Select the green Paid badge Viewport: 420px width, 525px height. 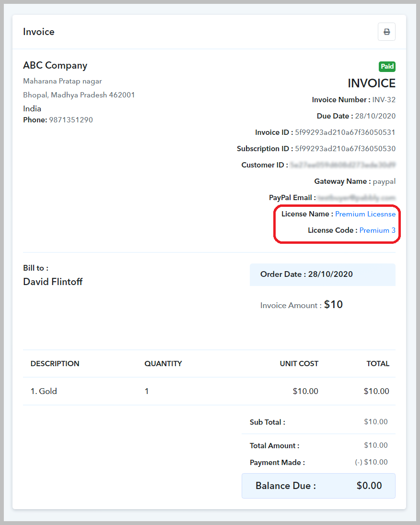click(387, 66)
